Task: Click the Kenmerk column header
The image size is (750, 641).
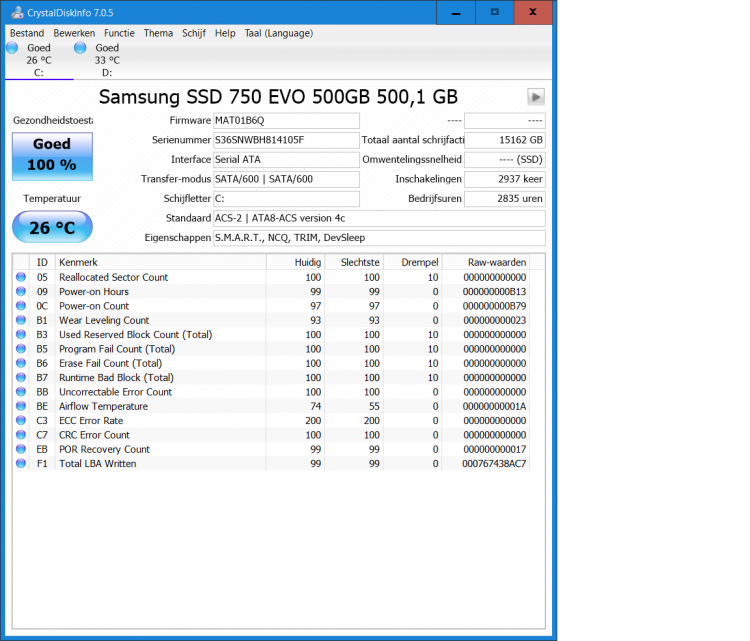Action: point(160,262)
